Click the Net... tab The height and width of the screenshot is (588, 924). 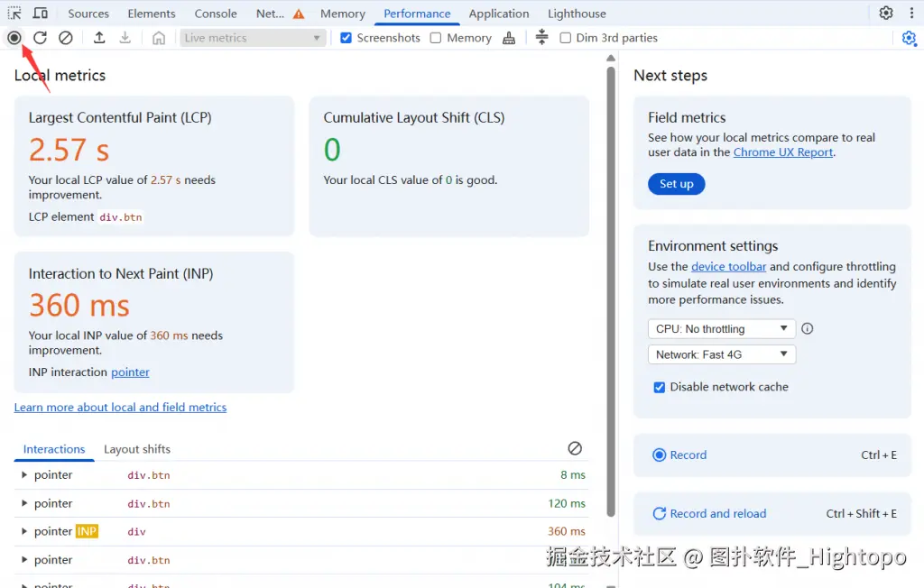(x=270, y=14)
